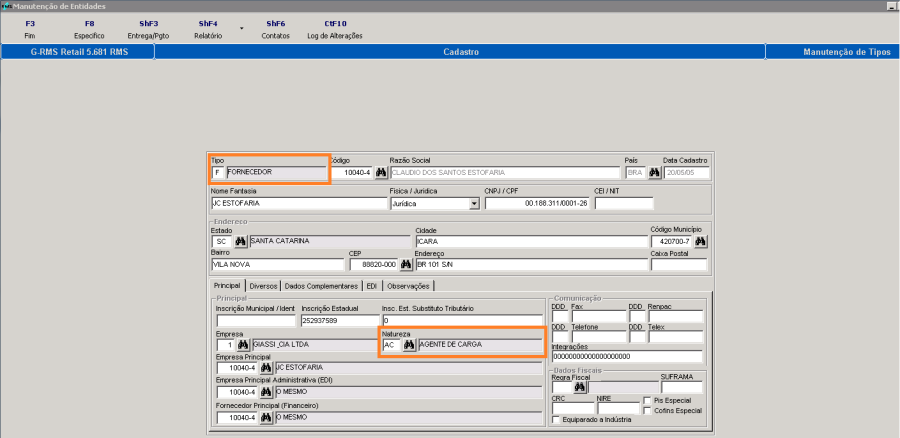The width and height of the screenshot is (900, 438).
Task: Click the AGENTE DE CARGA description text
Action: pos(451,345)
